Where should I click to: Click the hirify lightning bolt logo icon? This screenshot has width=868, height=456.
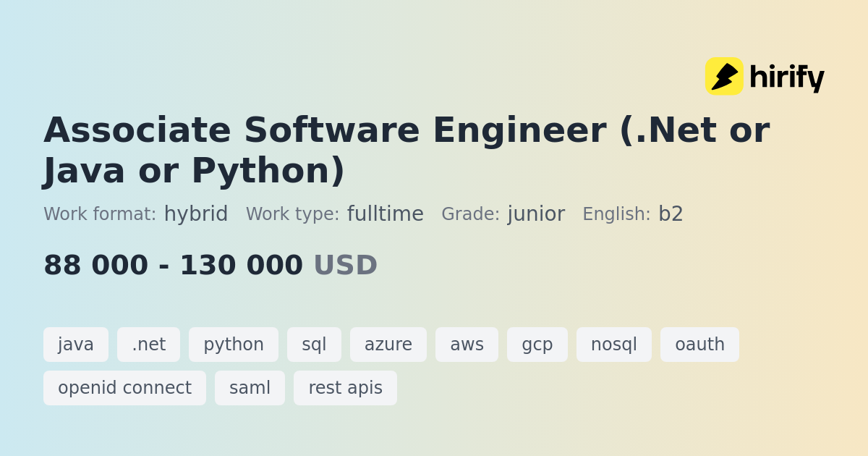point(724,76)
